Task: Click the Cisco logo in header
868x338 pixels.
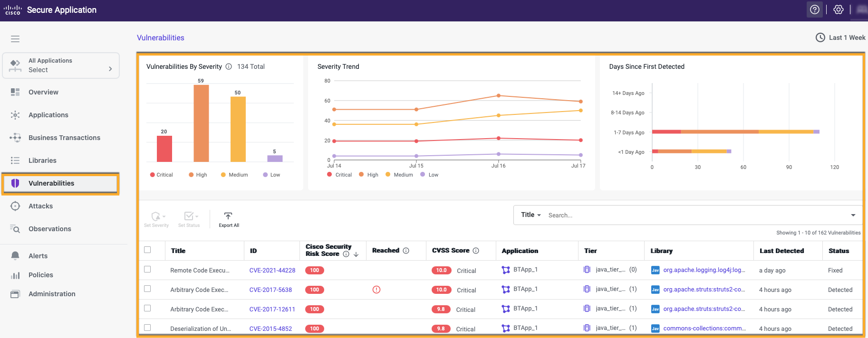Action: click(13, 10)
